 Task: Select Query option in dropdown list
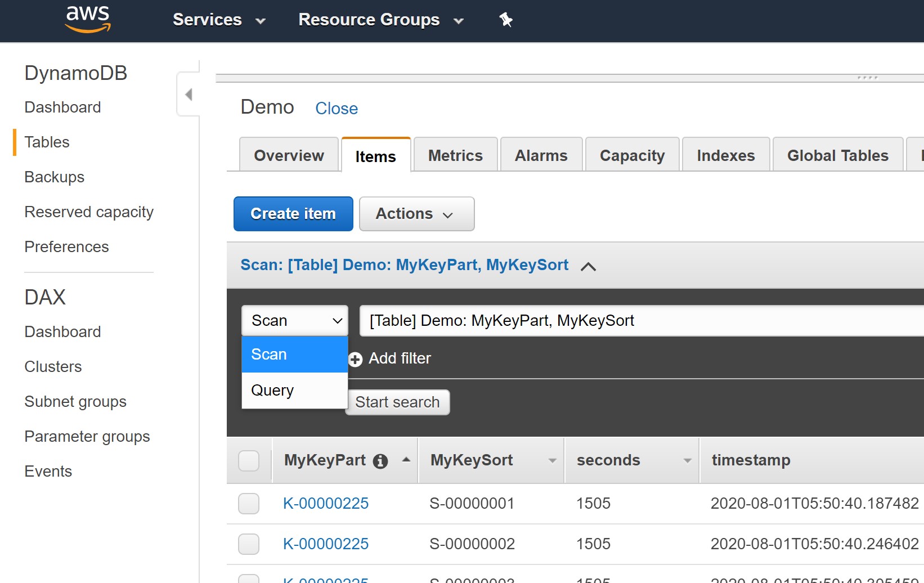click(x=295, y=390)
